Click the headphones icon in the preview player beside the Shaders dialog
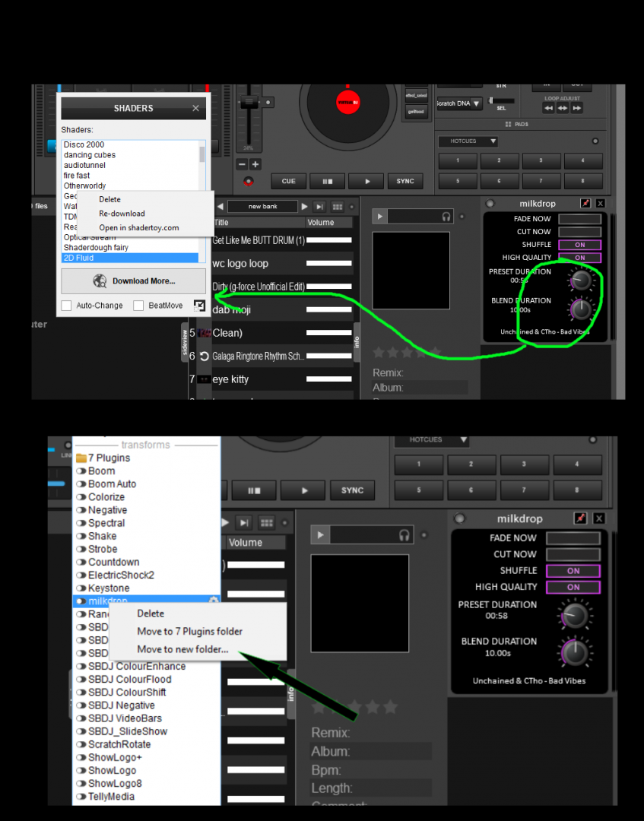644x821 pixels. (446, 217)
